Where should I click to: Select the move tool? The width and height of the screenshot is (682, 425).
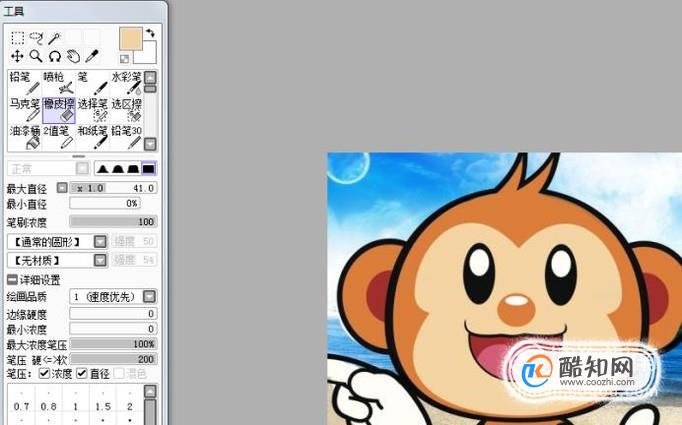point(17,56)
